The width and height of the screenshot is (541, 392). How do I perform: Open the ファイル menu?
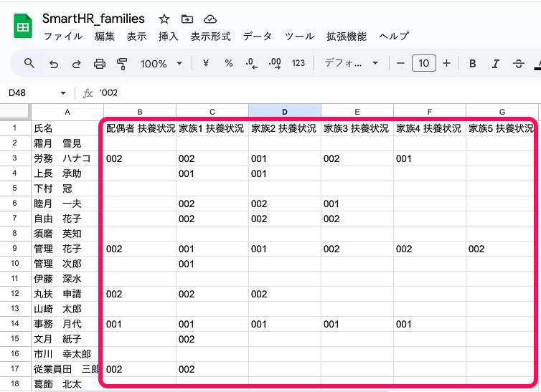coord(62,37)
